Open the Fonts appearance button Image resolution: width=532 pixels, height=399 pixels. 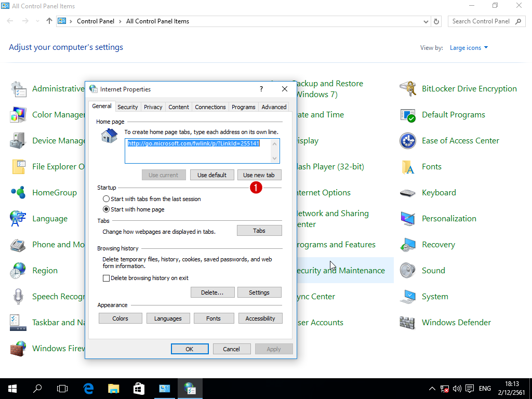(214, 318)
